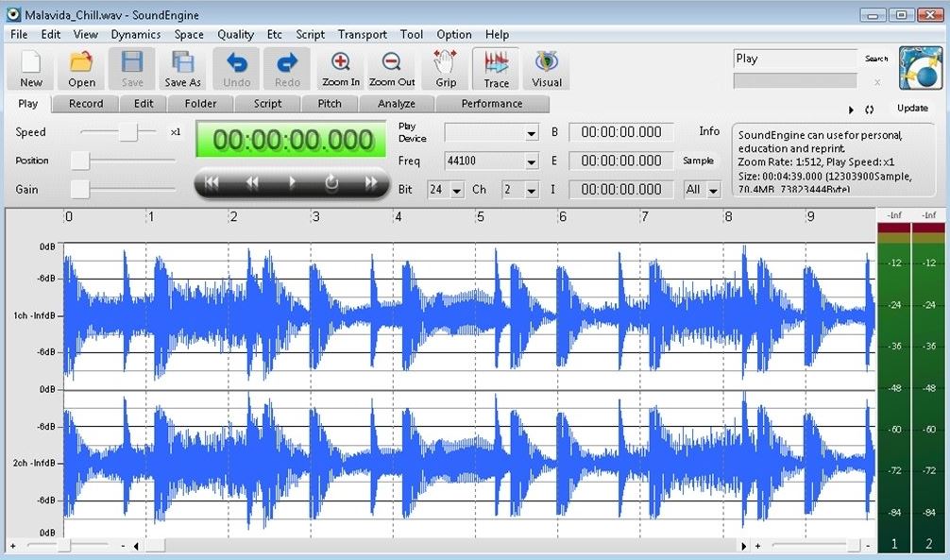Jump to start with the rewind-to-beginning button
950x560 pixels.
pyautogui.click(x=212, y=182)
